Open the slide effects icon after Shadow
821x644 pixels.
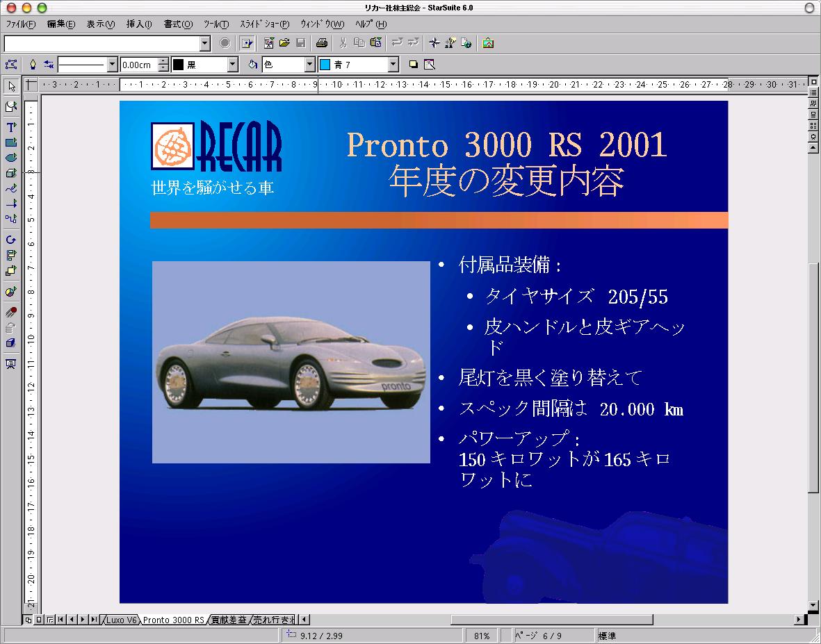click(x=430, y=65)
